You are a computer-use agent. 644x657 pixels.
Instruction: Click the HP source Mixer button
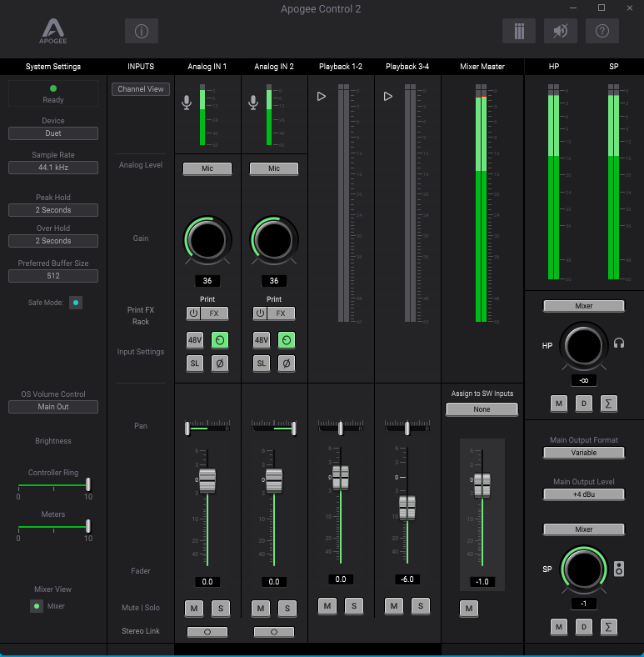[584, 306]
